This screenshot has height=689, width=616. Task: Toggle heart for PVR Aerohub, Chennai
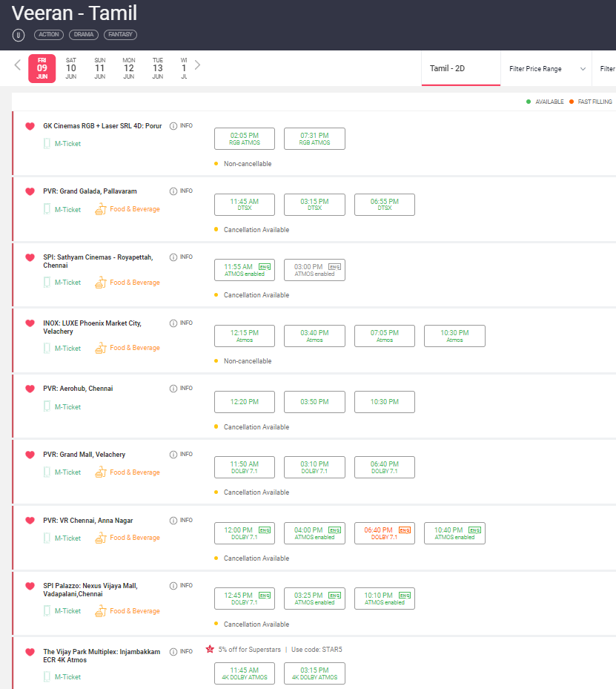[x=30, y=389]
